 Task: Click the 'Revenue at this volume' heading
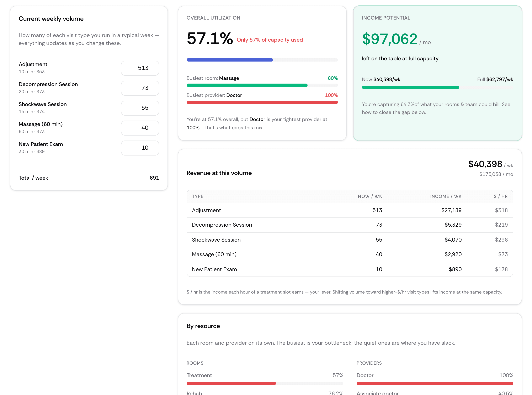[219, 173]
